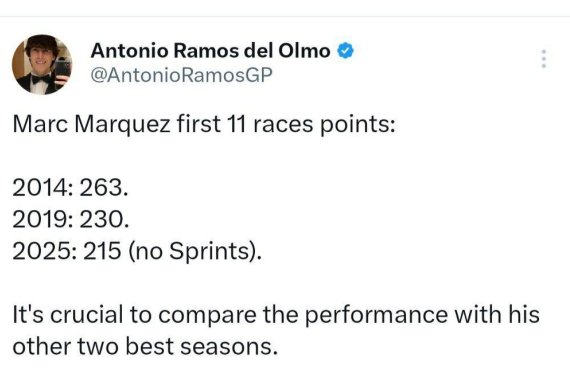The image size is (570, 369).
Task: Open the @AntonioRamosGP handle link
Action: click(181, 75)
